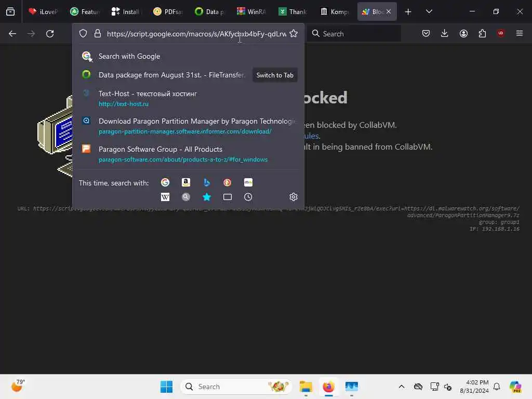The image size is (532, 399).
Task: Click inside the address bar URL
Action: pos(196,34)
